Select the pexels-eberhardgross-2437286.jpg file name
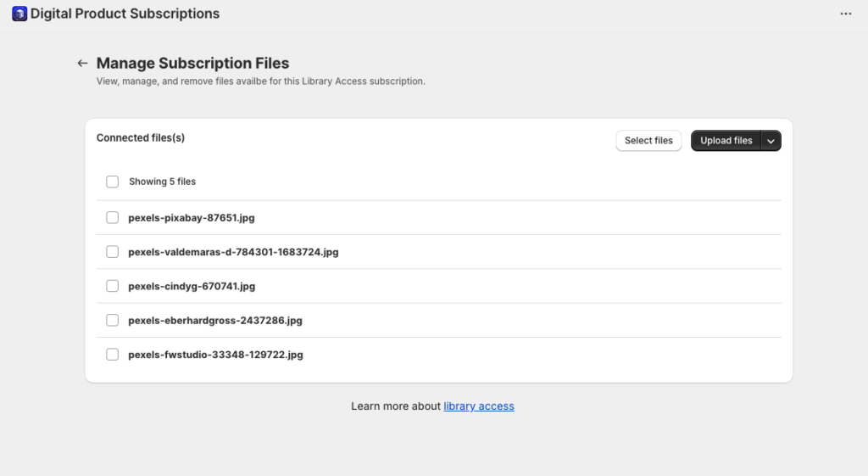The width and height of the screenshot is (868, 476). point(215,320)
